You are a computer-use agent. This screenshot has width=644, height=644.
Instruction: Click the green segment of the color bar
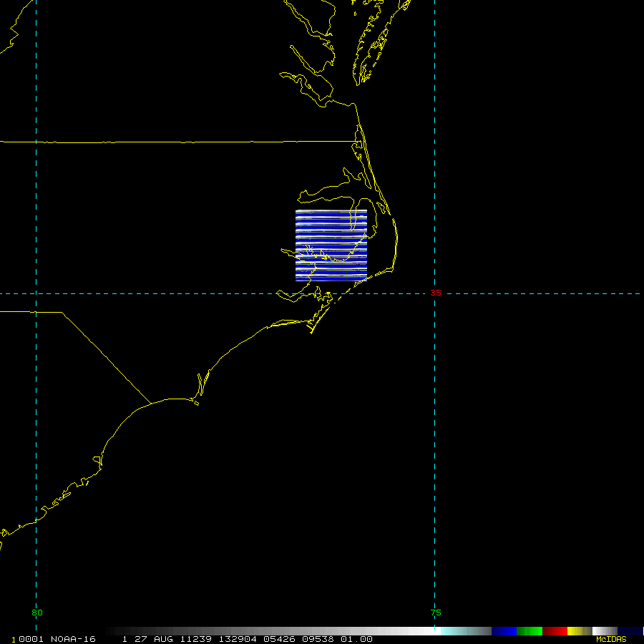[530, 631]
